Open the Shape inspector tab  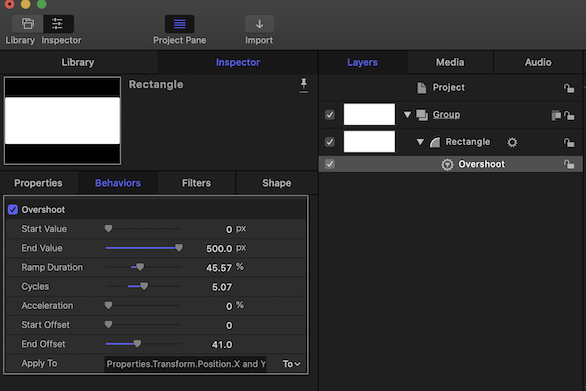pos(277,183)
